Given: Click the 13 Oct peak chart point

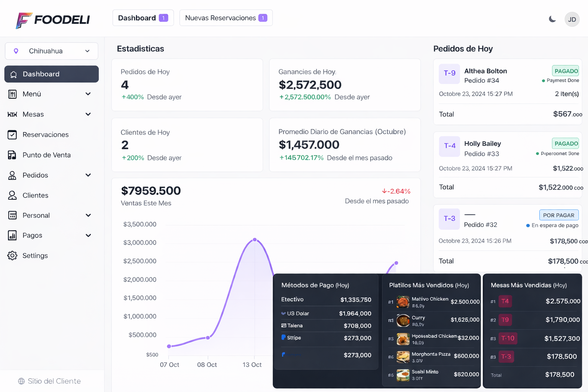Looking at the screenshot, I should (x=255, y=240).
